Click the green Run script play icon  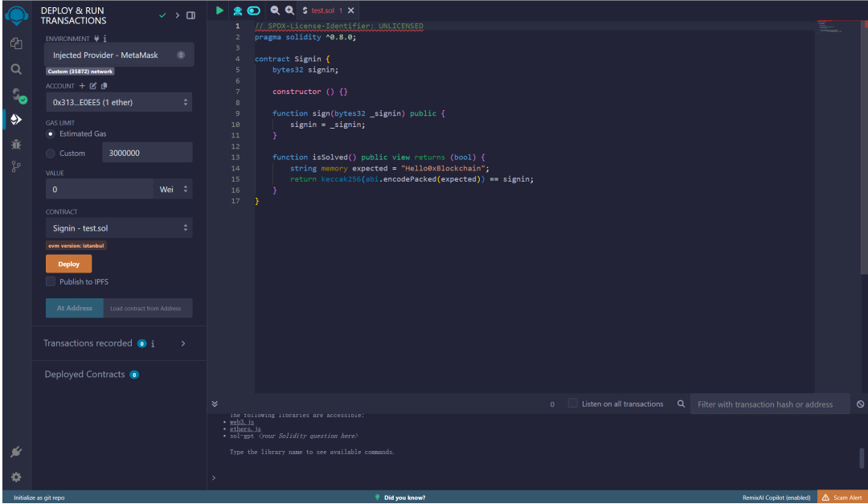(219, 10)
